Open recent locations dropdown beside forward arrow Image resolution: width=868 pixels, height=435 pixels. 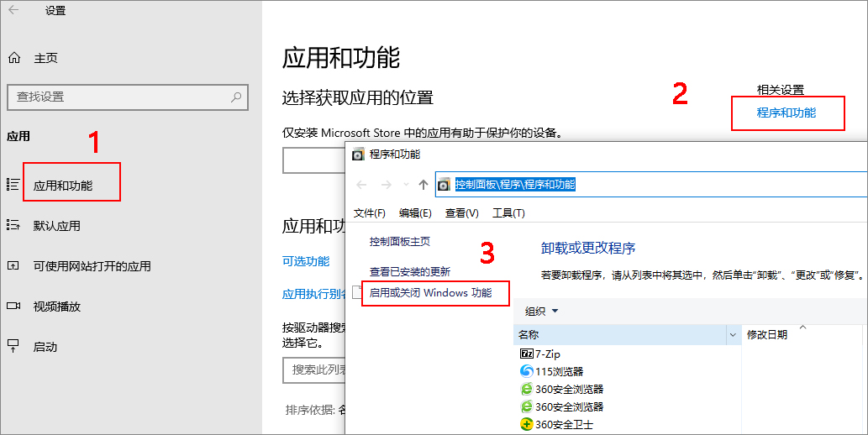[x=406, y=185]
